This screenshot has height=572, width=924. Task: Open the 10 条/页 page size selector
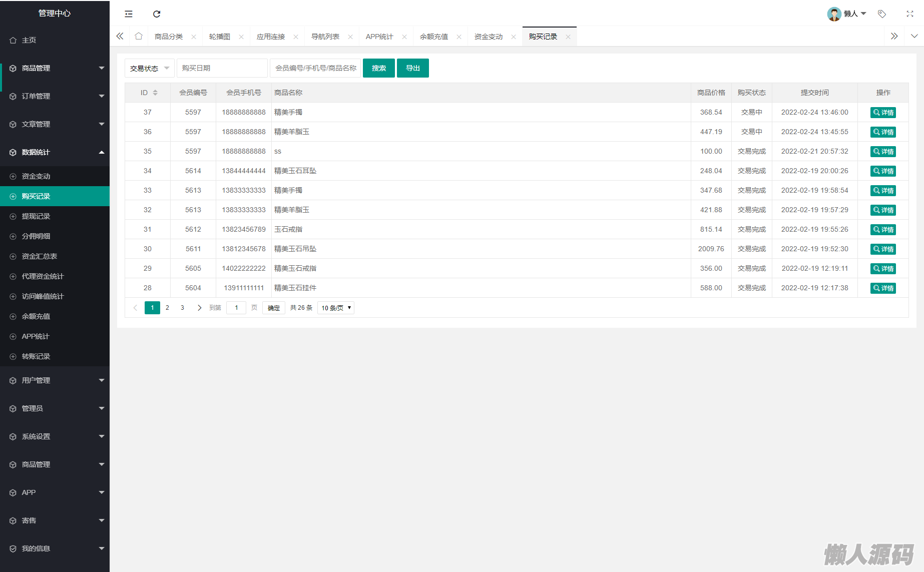click(x=336, y=308)
